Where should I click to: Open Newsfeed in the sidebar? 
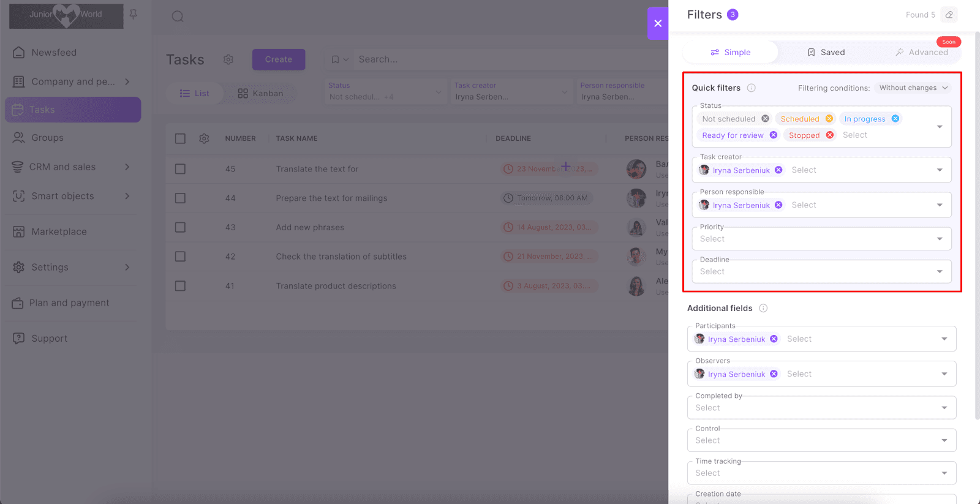tap(54, 53)
